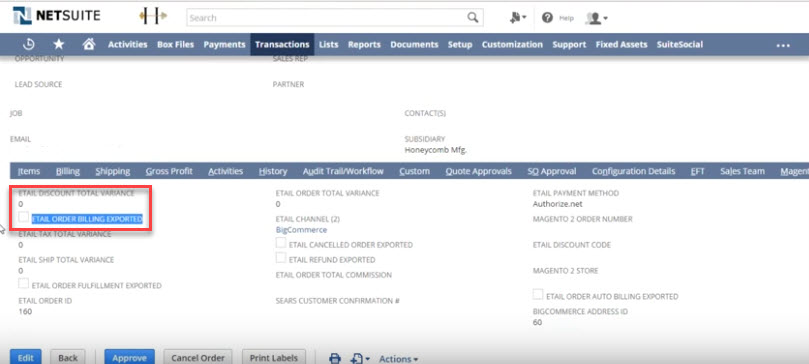Open the Fixed Assets menu
This screenshot has height=364, width=809.
(621, 45)
